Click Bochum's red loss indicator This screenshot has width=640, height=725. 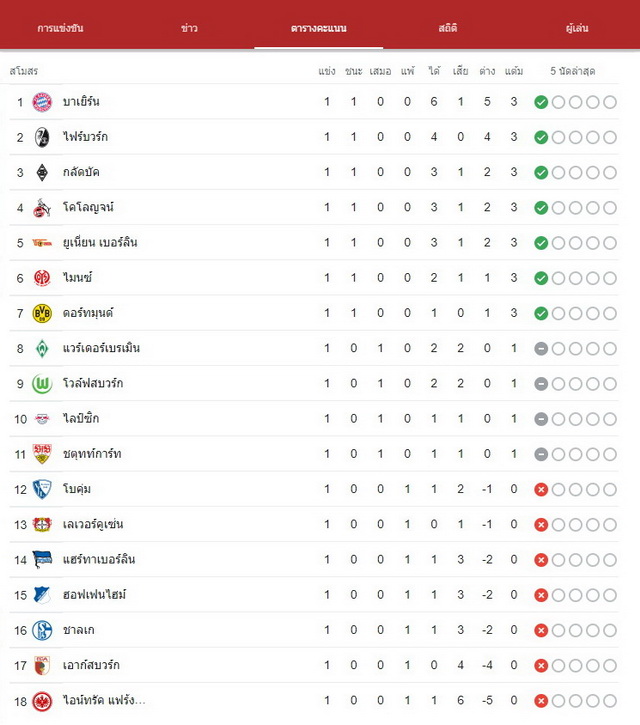541,489
